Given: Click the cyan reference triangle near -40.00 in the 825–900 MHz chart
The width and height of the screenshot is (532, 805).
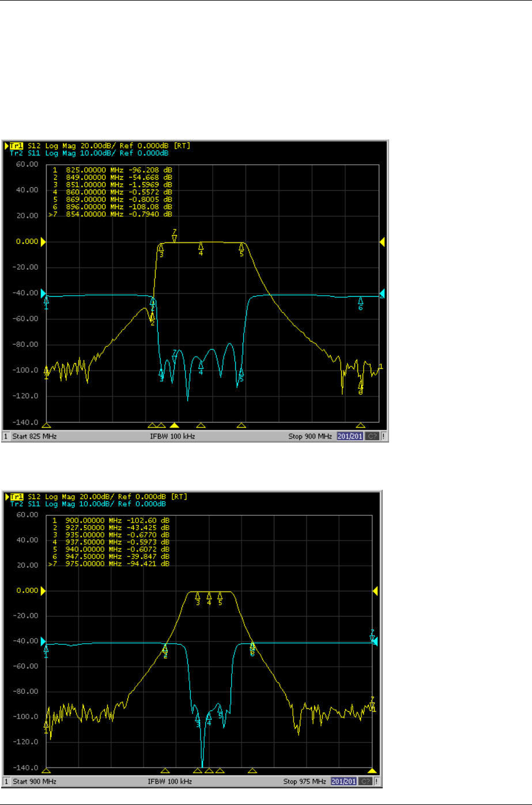Looking at the screenshot, I should [x=43, y=294].
